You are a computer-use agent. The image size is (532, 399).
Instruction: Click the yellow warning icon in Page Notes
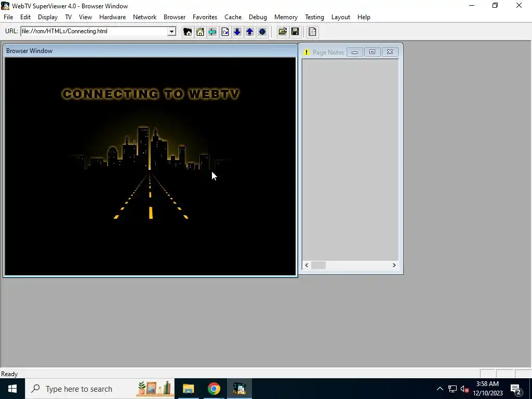pyautogui.click(x=307, y=52)
